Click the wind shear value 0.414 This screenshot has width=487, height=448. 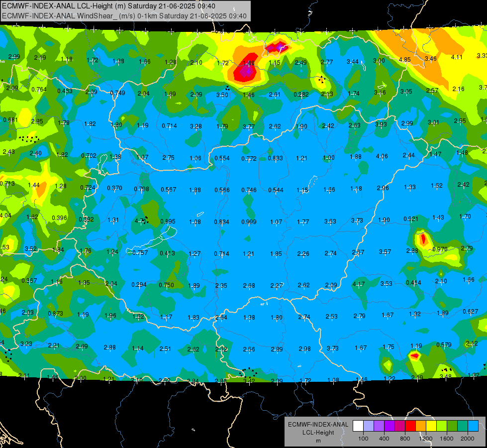413,283
